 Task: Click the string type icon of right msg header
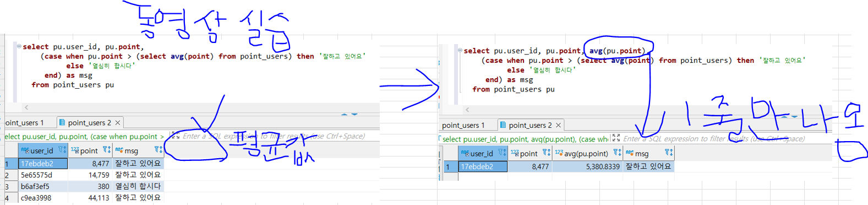(630, 153)
